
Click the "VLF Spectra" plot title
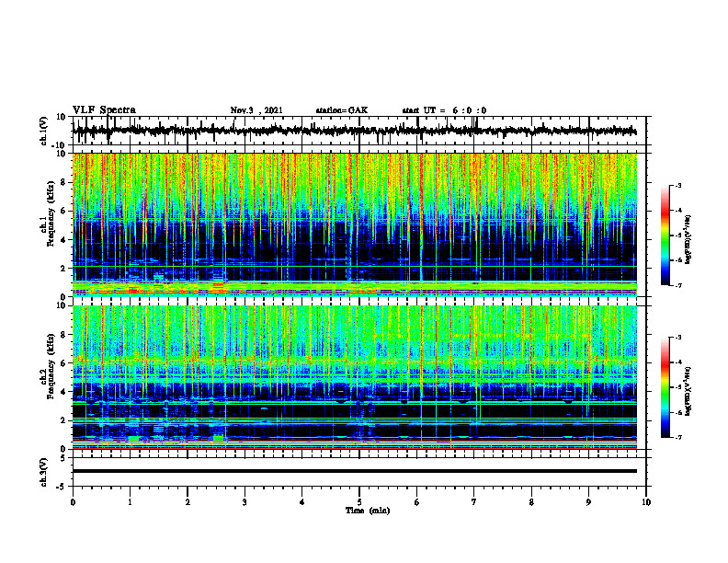click(104, 109)
